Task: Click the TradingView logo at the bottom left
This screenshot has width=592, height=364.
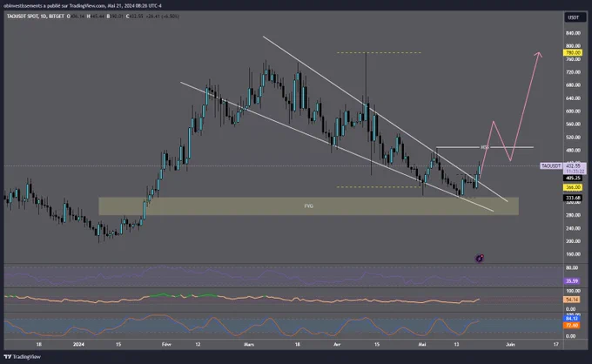Action: point(23,357)
